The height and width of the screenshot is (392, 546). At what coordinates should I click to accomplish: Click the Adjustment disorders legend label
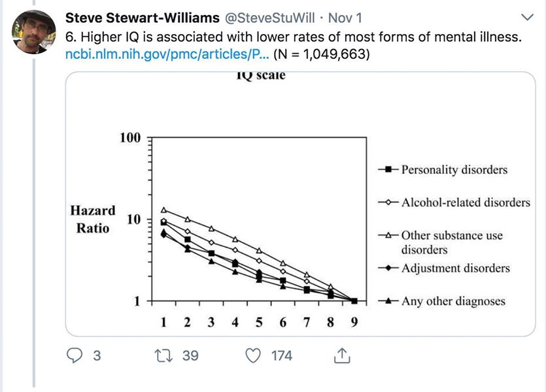455,269
